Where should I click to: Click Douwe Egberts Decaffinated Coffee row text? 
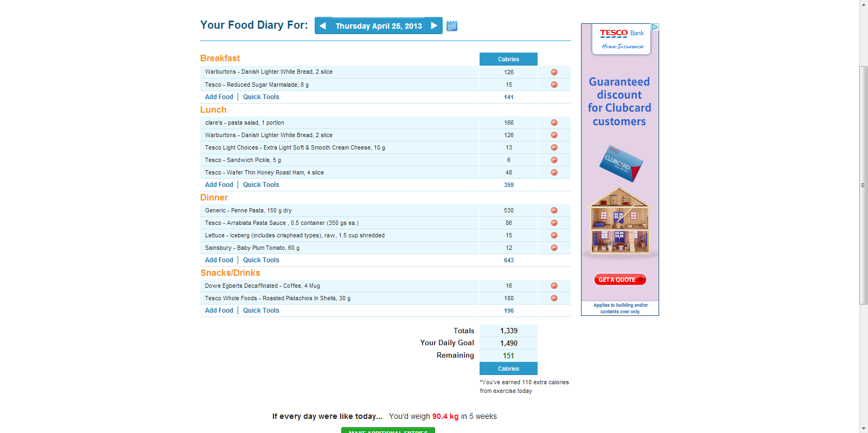pos(263,286)
